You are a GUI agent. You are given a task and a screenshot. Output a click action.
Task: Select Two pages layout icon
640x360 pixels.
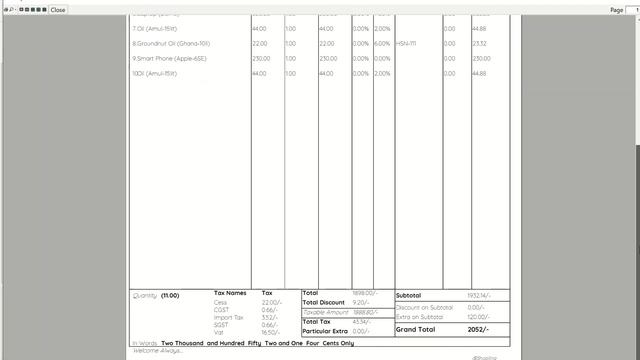(x=27, y=9)
